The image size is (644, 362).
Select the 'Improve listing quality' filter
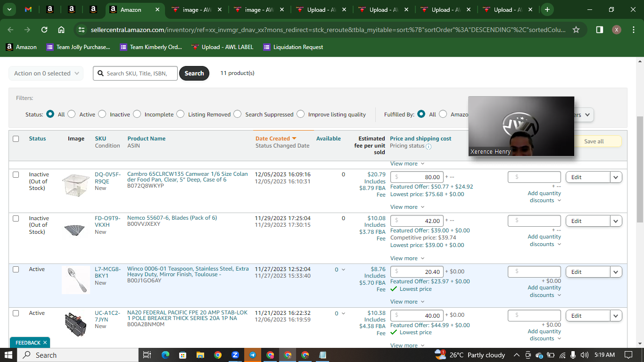coord(300,114)
